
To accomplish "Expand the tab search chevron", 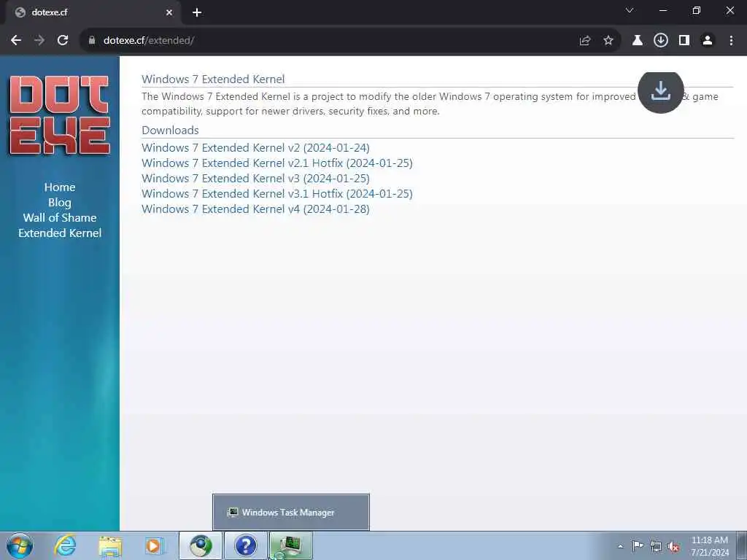I will (x=630, y=10).
